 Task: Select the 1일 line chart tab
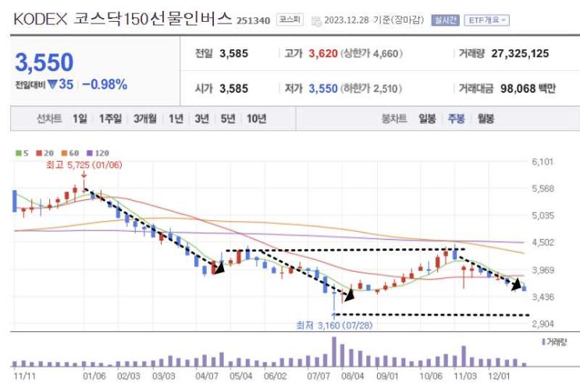[x=80, y=119]
